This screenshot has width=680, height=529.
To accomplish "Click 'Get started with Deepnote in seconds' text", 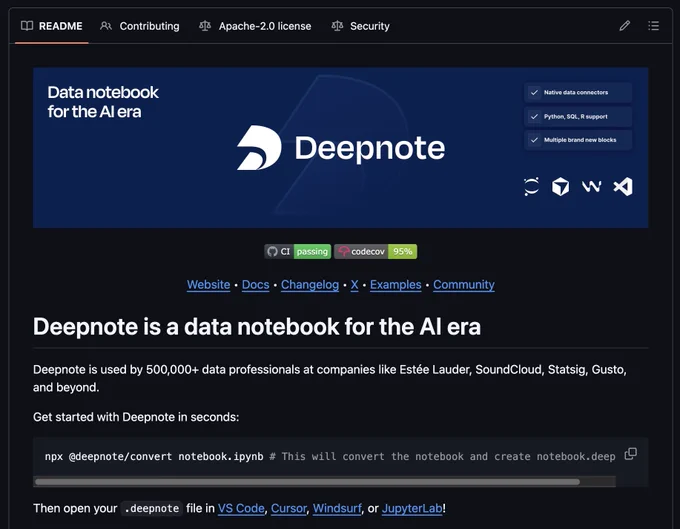I will pyautogui.click(x=136, y=417).
